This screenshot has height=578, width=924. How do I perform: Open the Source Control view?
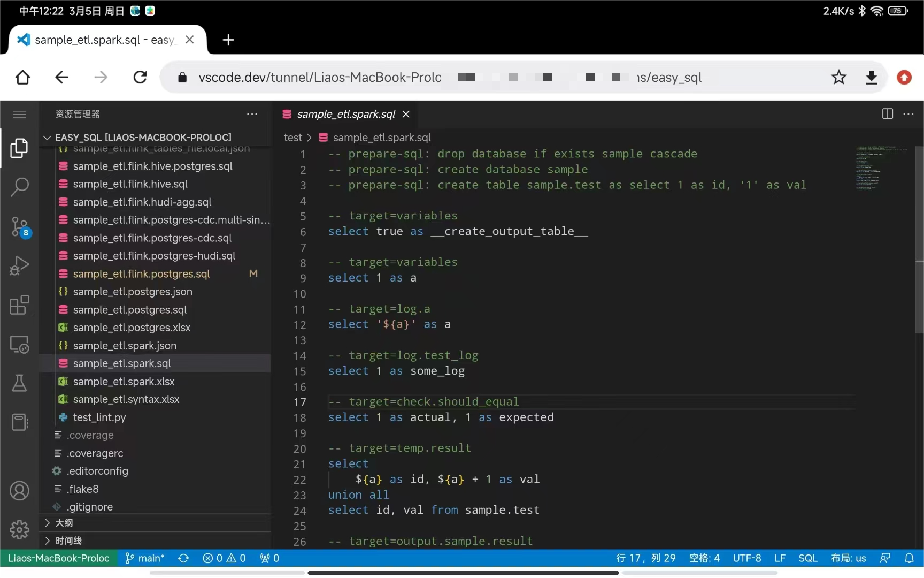coord(19,227)
